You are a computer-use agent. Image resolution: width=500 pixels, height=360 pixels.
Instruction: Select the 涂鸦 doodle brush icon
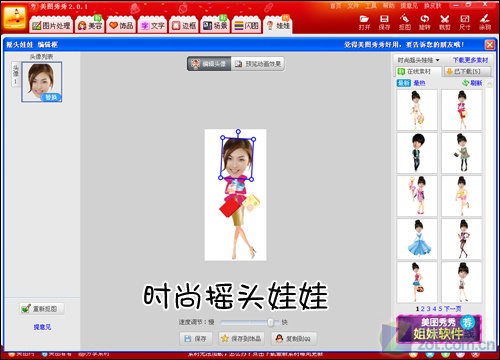point(485,22)
